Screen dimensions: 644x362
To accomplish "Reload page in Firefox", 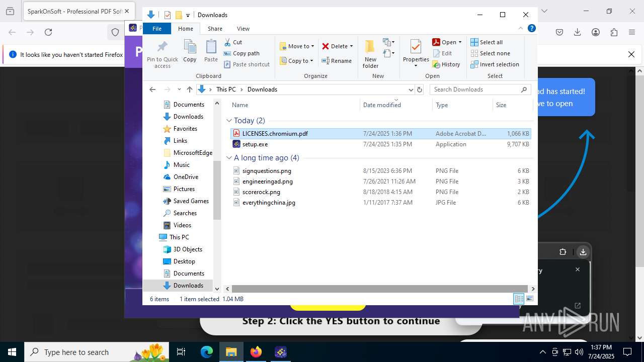I will (48, 32).
